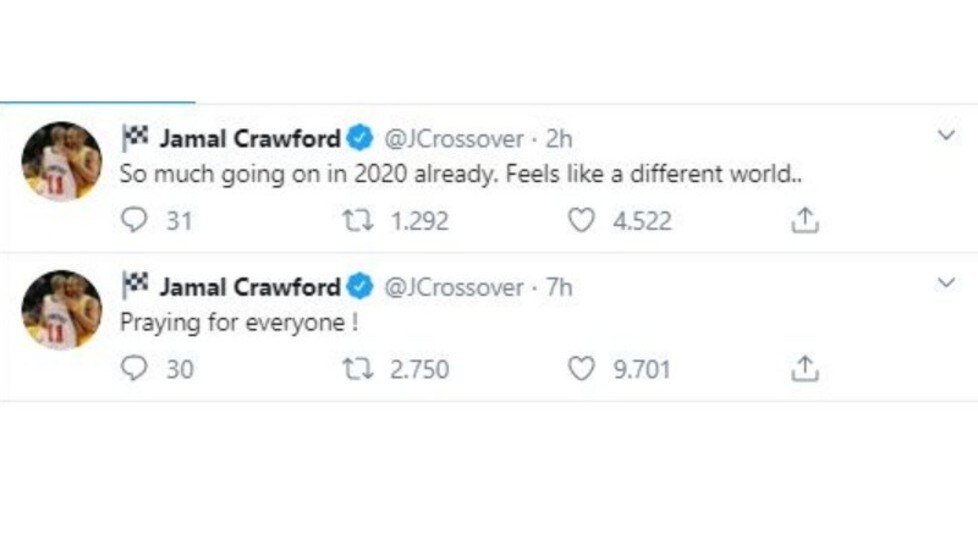This screenshot has height=550, width=978.
Task: Open Jamal Crawford name on first tweet
Action: point(249,138)
